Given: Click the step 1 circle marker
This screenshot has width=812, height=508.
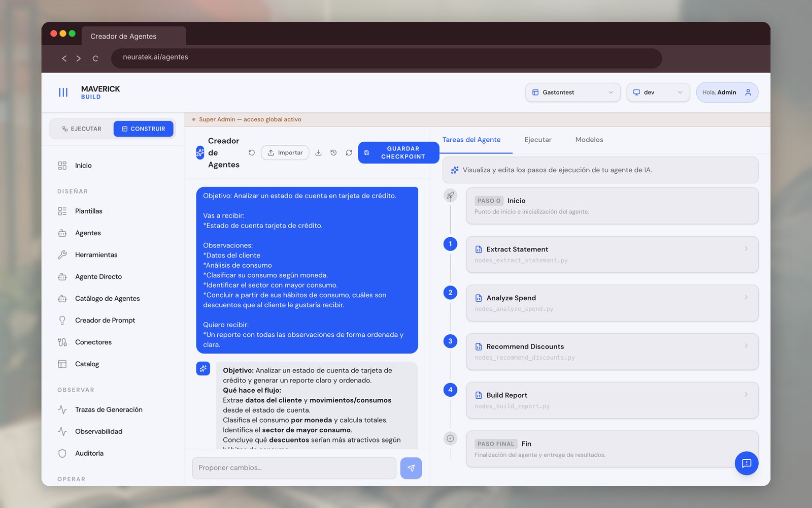Looking at the screenshot, I should click(450, 244).
